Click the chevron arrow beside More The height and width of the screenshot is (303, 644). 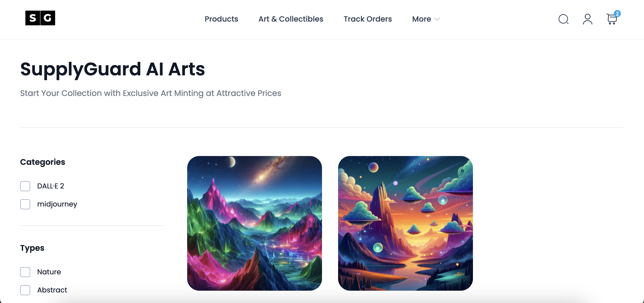click(x=437, y=19)
